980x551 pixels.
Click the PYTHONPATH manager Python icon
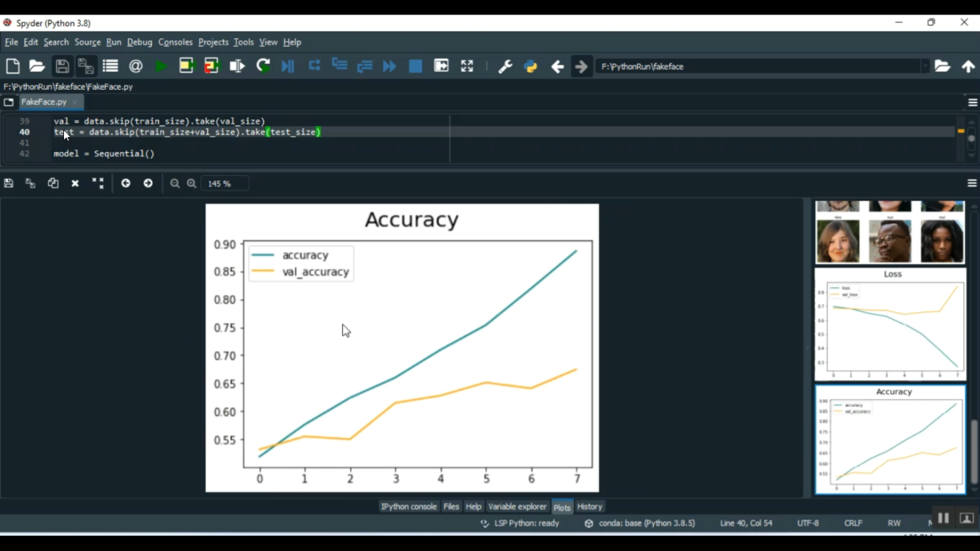[x=531, y=67]
